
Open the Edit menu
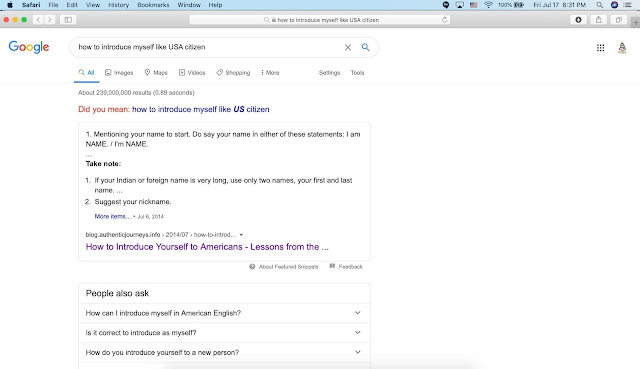point(72,5)
